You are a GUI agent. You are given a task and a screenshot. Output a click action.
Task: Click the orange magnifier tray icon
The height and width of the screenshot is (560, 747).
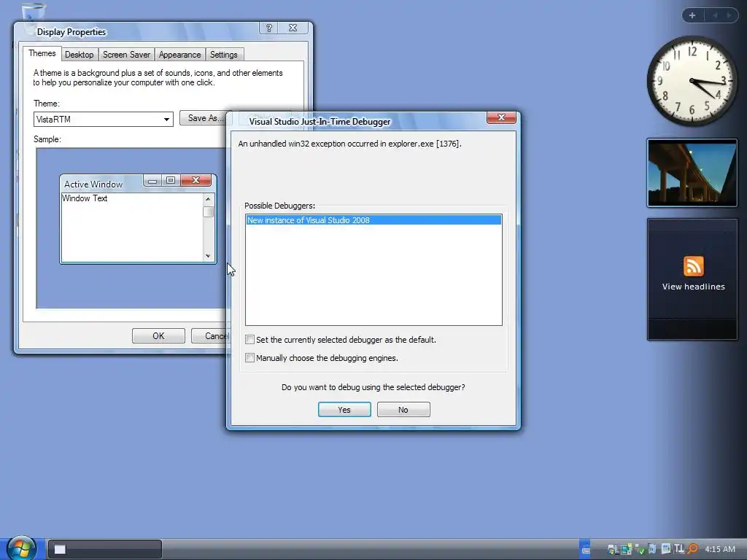(693, 550)
